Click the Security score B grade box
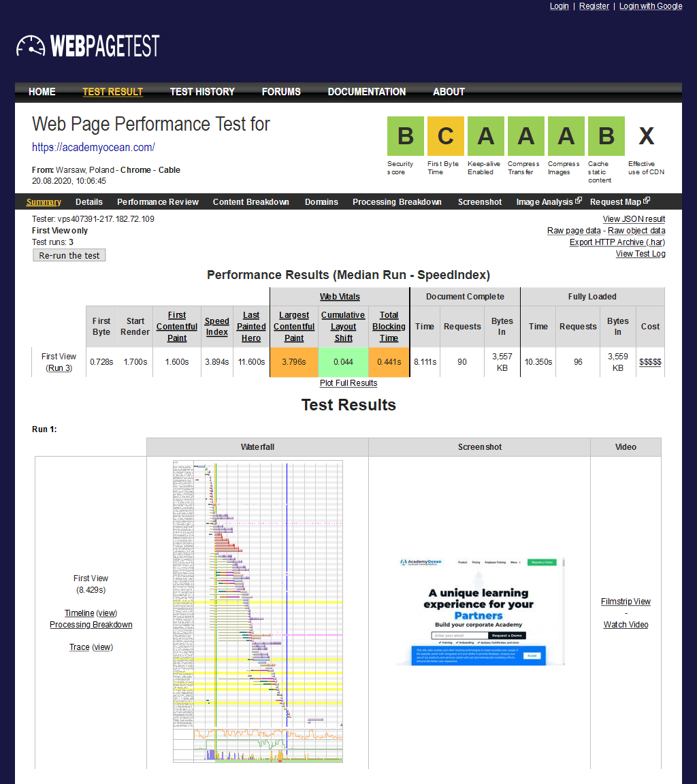 click(x=405, y=136)
